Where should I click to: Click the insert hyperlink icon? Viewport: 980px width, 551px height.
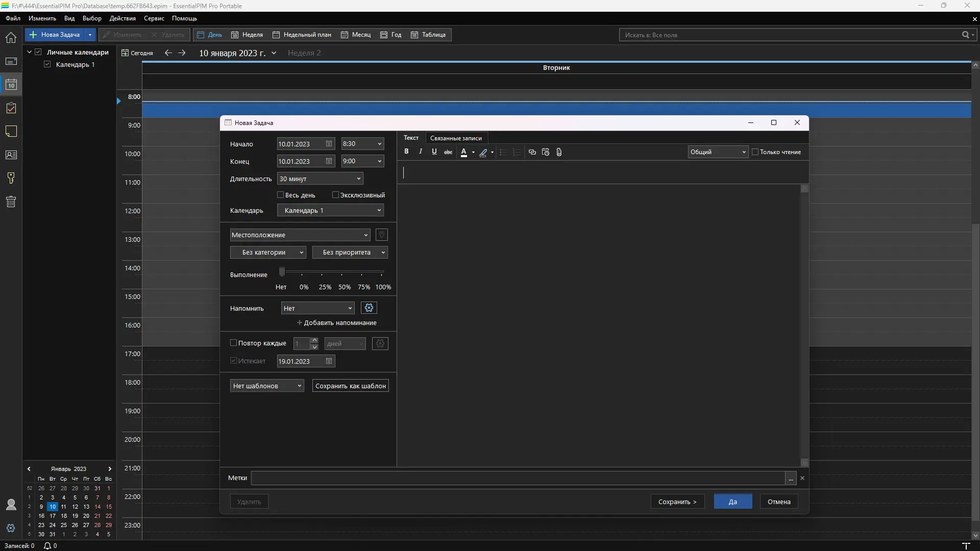tap(532, 152)
